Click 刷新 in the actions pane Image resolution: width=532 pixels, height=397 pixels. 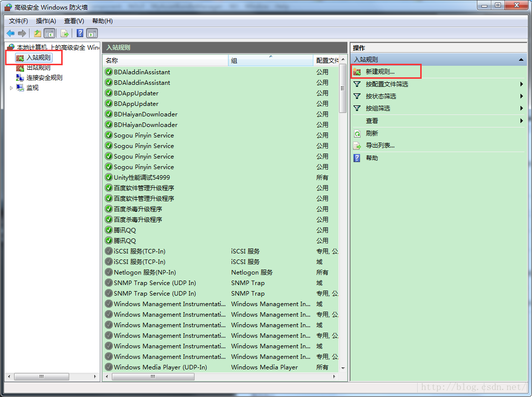pos(372,134)
